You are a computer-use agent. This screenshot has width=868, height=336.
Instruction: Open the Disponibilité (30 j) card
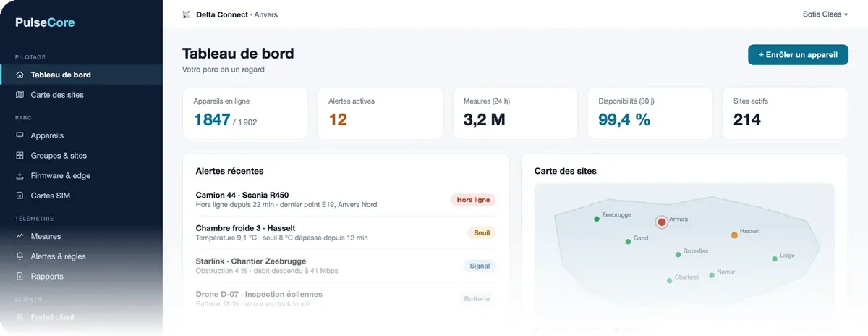click(650, 114)
